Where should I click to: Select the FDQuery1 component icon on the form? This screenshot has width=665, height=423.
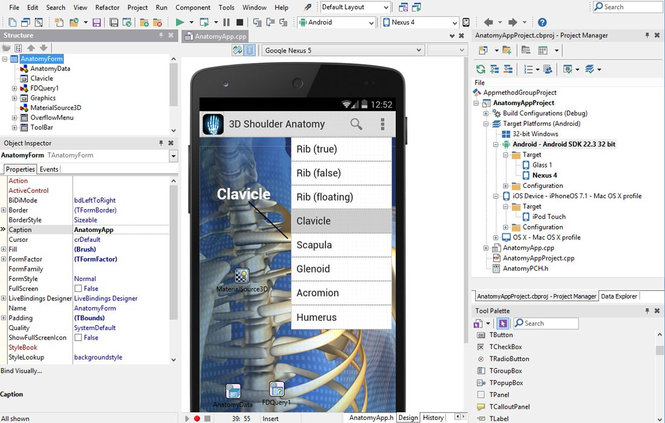277,389
